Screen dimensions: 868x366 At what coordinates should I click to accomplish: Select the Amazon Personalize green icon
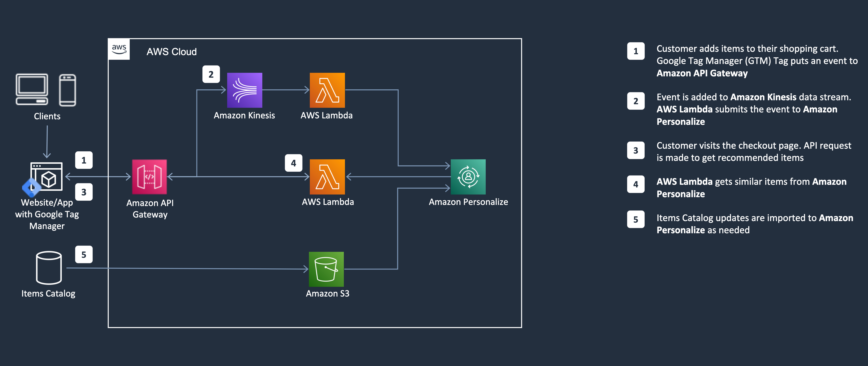tap(468, 177)
